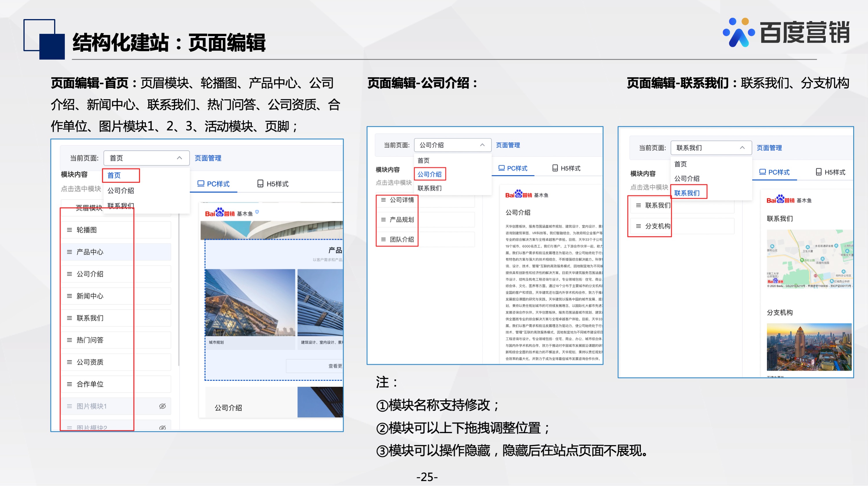The width and height of the screenshot is (868, 488).
Task: Open 页面管理 link in the middle panel
Action: pos(508,145)
